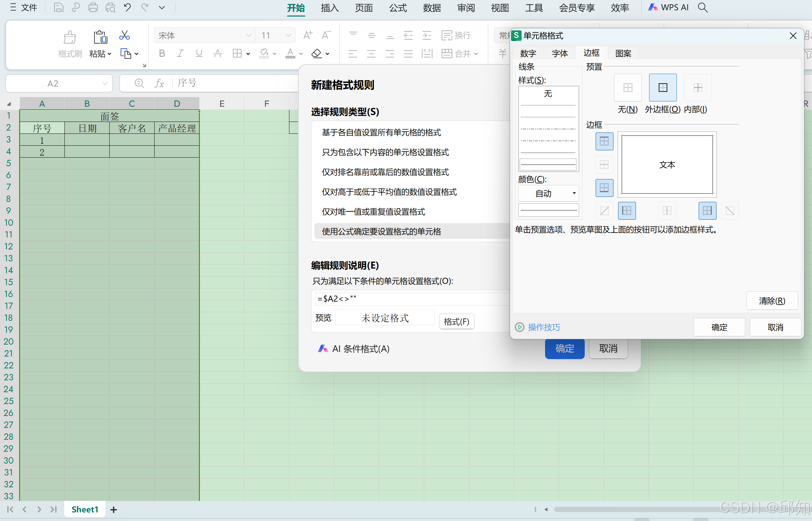Click the font color A swatch

coord(290,54)
